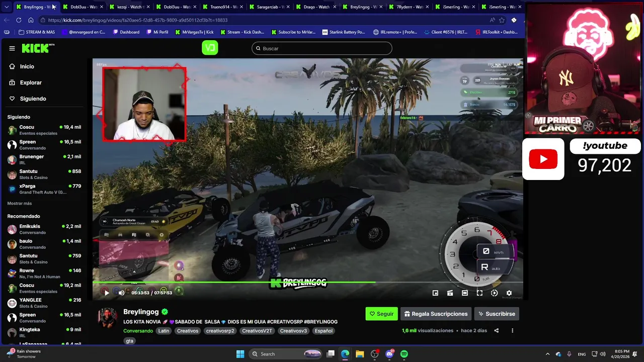Close the Draqo browser tab
This screenshot has height=362, width=644.
coord(335,7)
